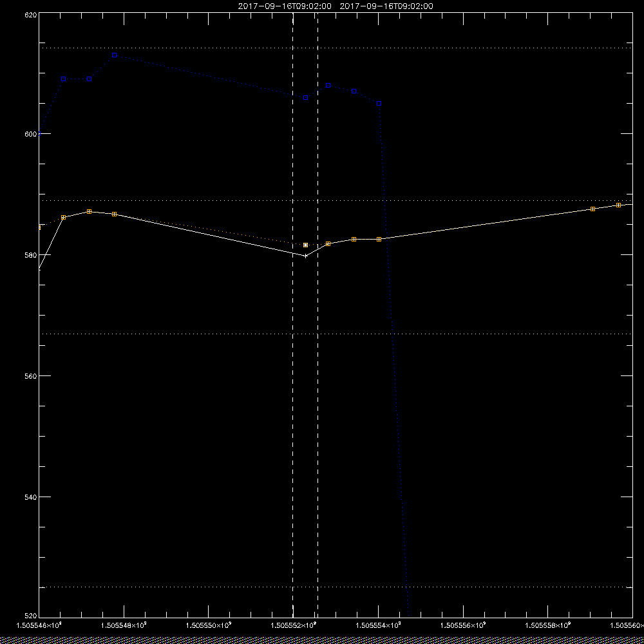Pick the blue square just before the steep drop

pyautogui.click(x=379, y=104)
